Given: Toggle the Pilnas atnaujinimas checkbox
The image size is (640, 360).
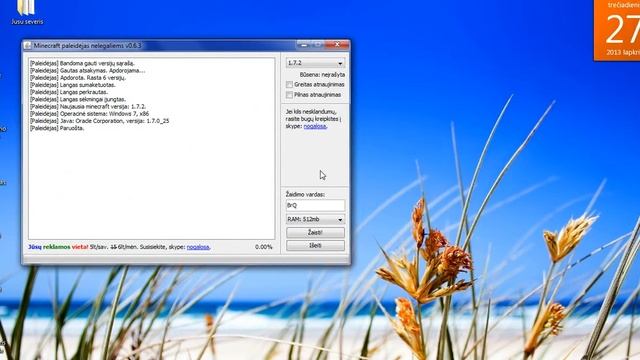Looking at the screenshot, I should (289, 95).
